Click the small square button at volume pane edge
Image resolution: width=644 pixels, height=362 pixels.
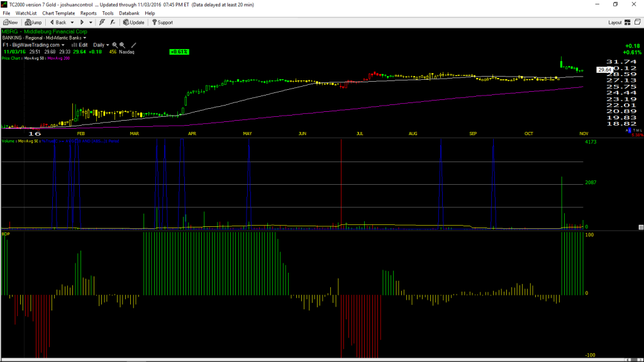tap(641, 227)
